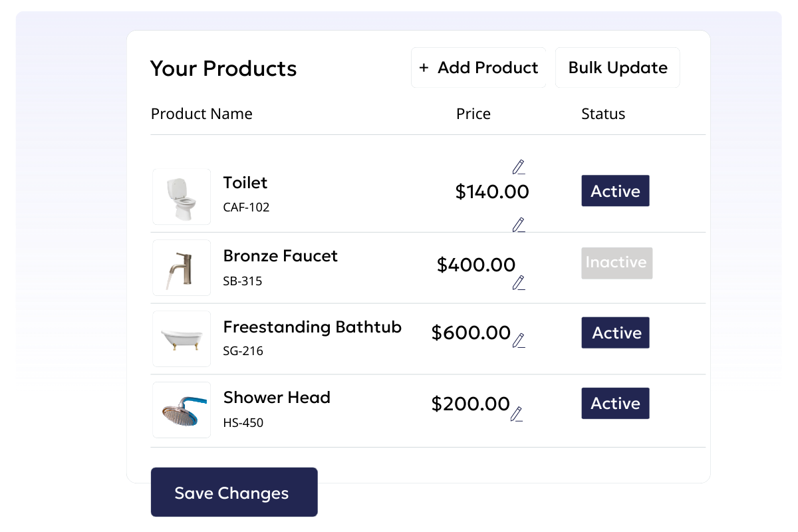Click the plus icon in Add Product
Image resolution: width=798 pixels, height=532 pixels.
[424, 68]
